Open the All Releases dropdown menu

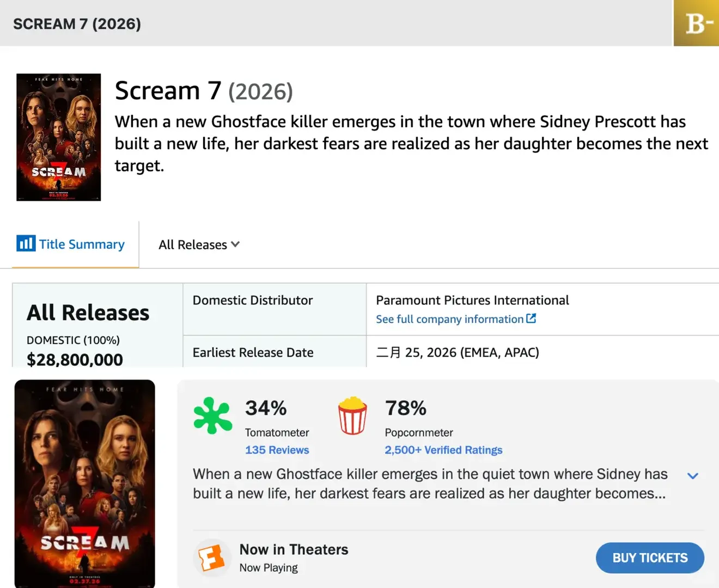[x=199, y=244]
